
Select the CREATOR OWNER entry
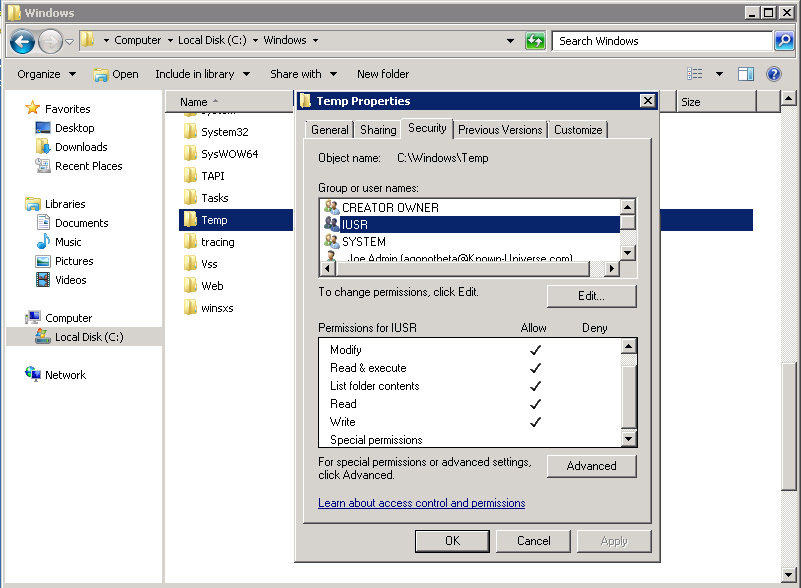click(469, 207)
